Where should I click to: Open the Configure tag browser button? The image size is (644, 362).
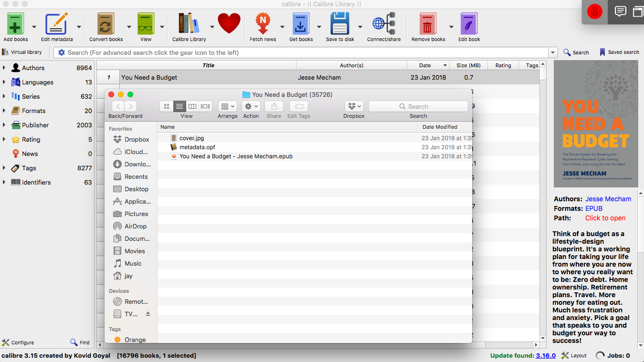18,342
